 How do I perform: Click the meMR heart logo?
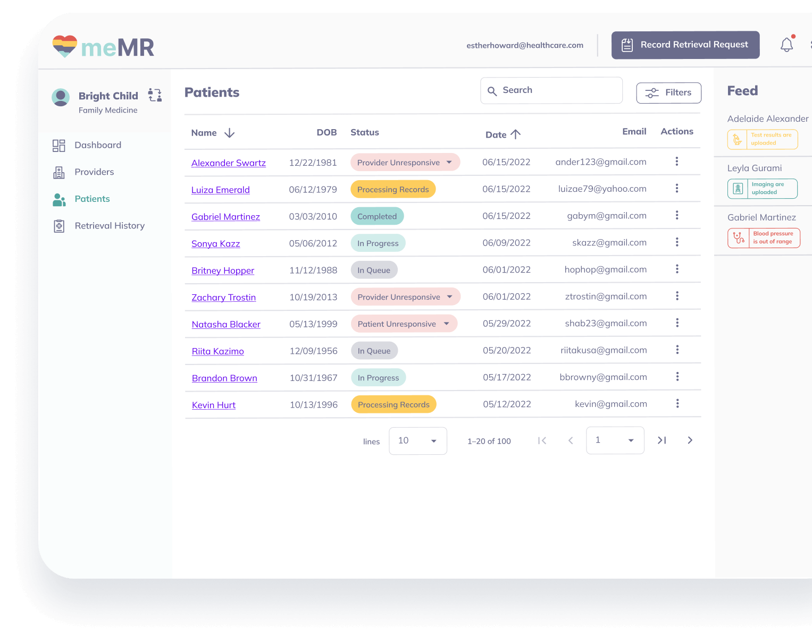click(65, 46)
